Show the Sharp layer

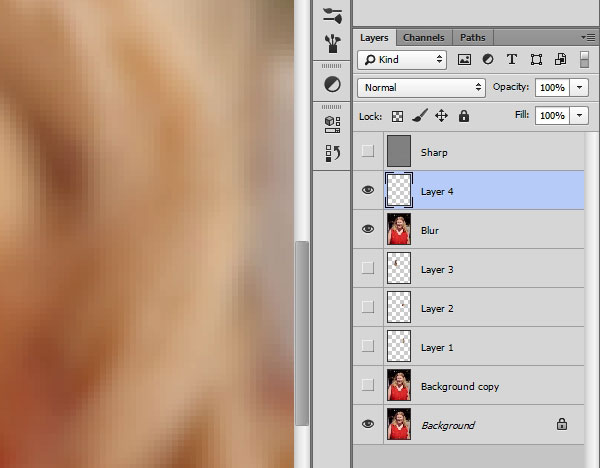(x=368, y=152)
